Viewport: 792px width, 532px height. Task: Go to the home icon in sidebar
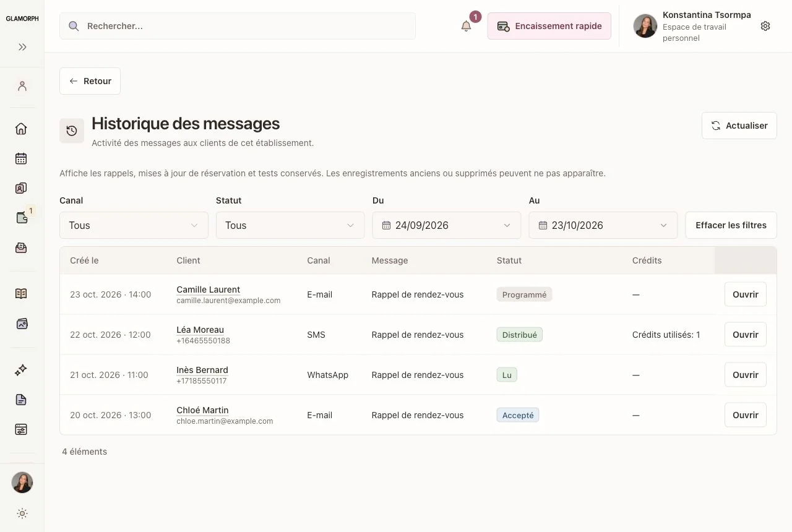click(x=21, y=129)
